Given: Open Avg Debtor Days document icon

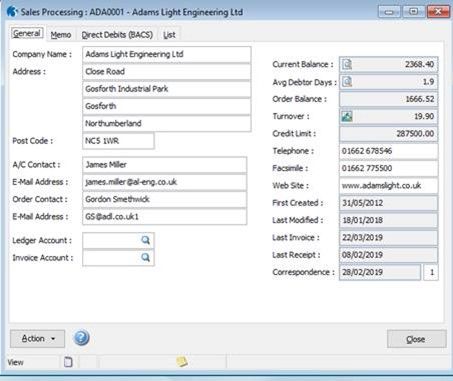Looking at the screenshot, I should 347,82.
